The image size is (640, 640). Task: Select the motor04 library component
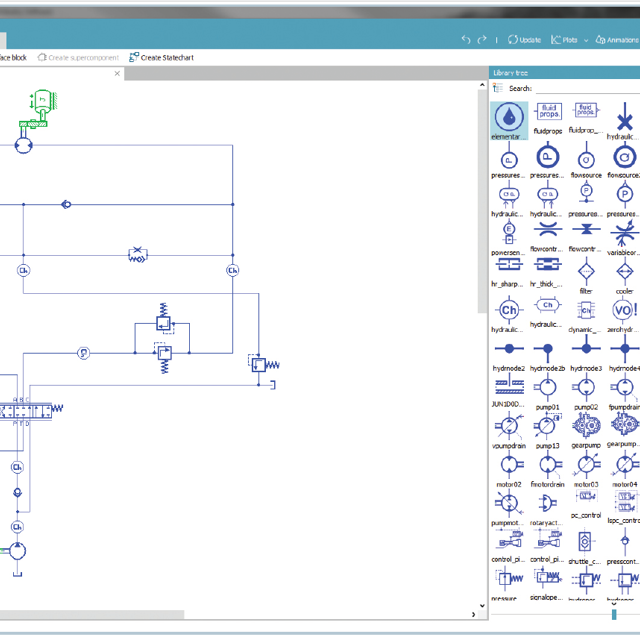pyautogui.click(x=624, y=464)
